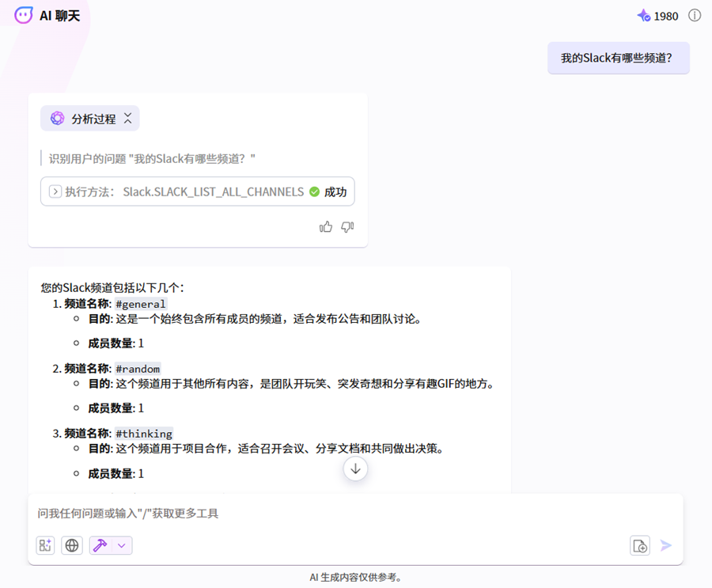This screenshot has width=712, height=588.
Task: Click the green 成功 status indicator
Action: [x=328, y=192]
